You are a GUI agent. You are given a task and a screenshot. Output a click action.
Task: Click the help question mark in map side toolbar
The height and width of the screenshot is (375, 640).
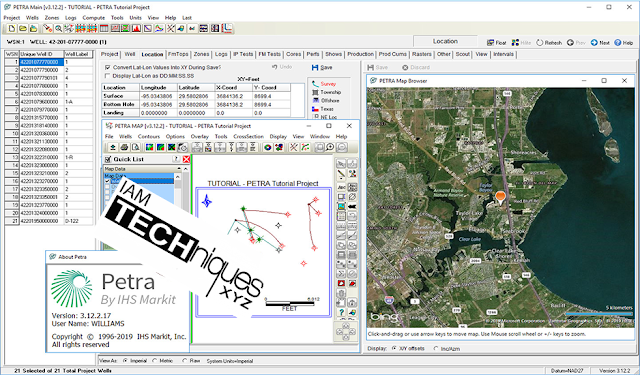pyautogui.click(x=341, y=313)
